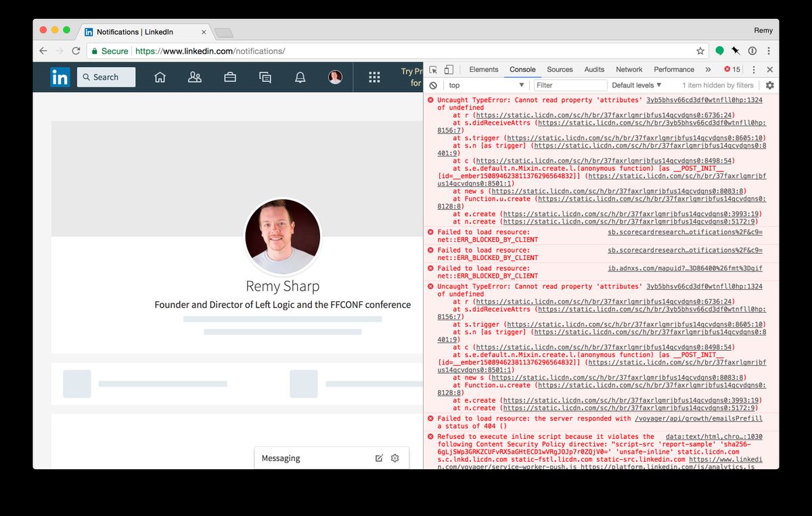
Task: Click Remy Sharp profile photo
Action: coord(282,237)
